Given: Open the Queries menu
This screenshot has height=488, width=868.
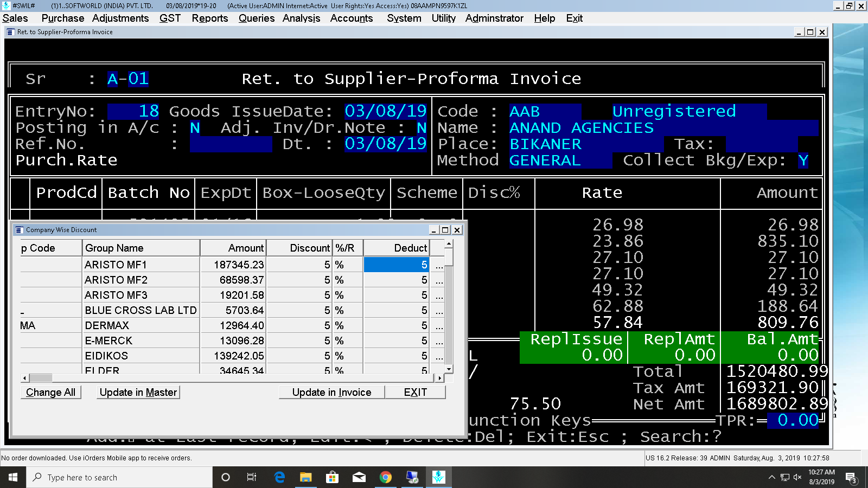Looking at the screenshot, I should tap(257, 18).
